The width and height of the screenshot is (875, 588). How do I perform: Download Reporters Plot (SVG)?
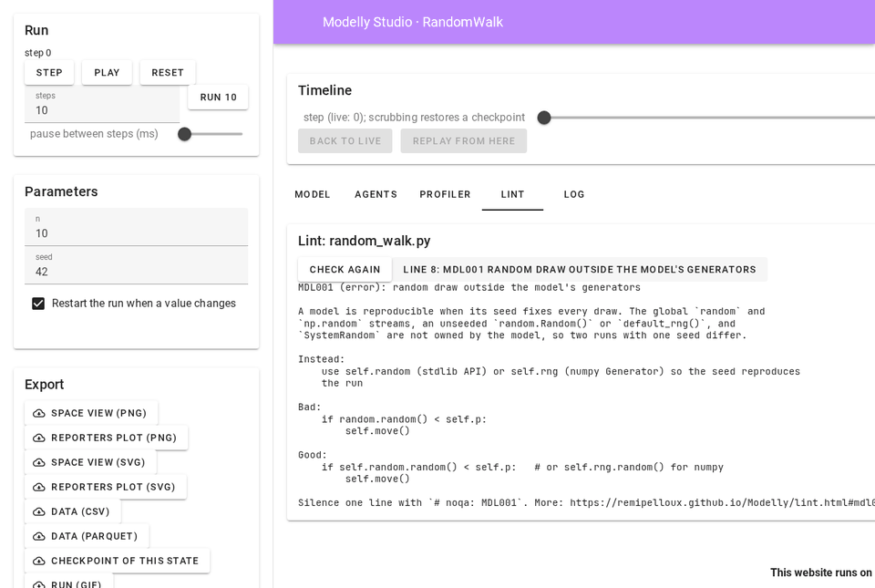pos(106,487)
